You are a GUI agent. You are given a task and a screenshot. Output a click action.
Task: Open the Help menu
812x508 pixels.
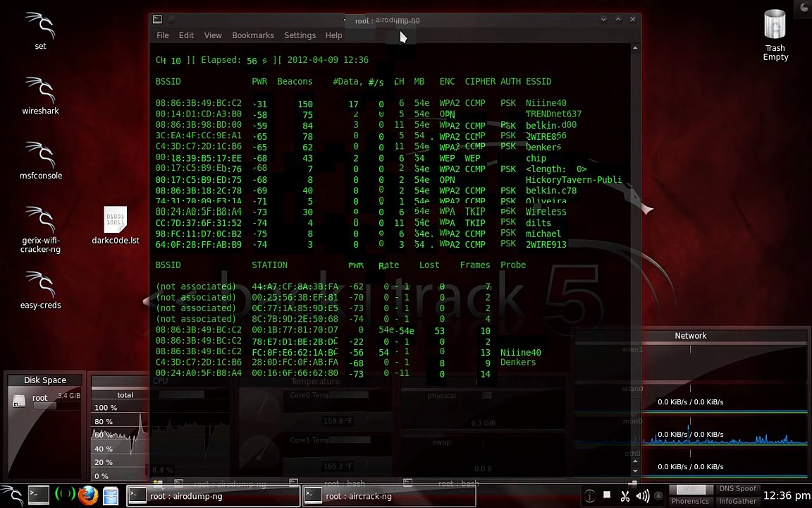pyautogui.click(x=333, y=35)
